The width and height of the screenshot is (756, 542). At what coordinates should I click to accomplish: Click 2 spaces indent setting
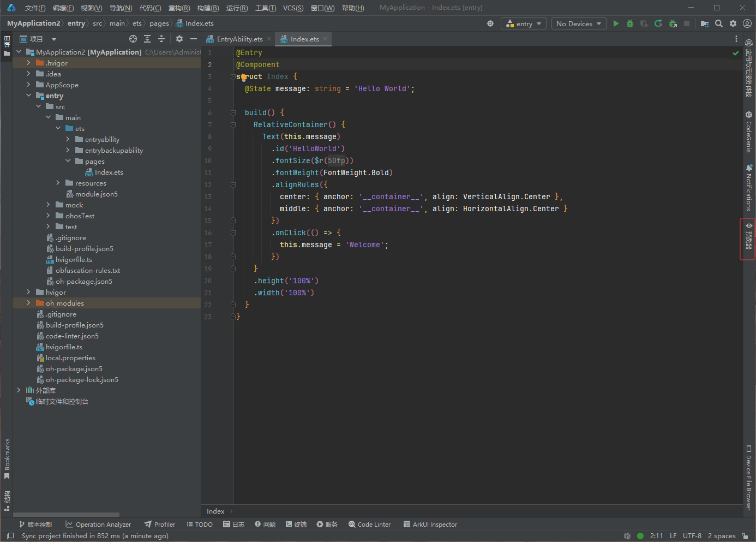[x=722, y=536]
